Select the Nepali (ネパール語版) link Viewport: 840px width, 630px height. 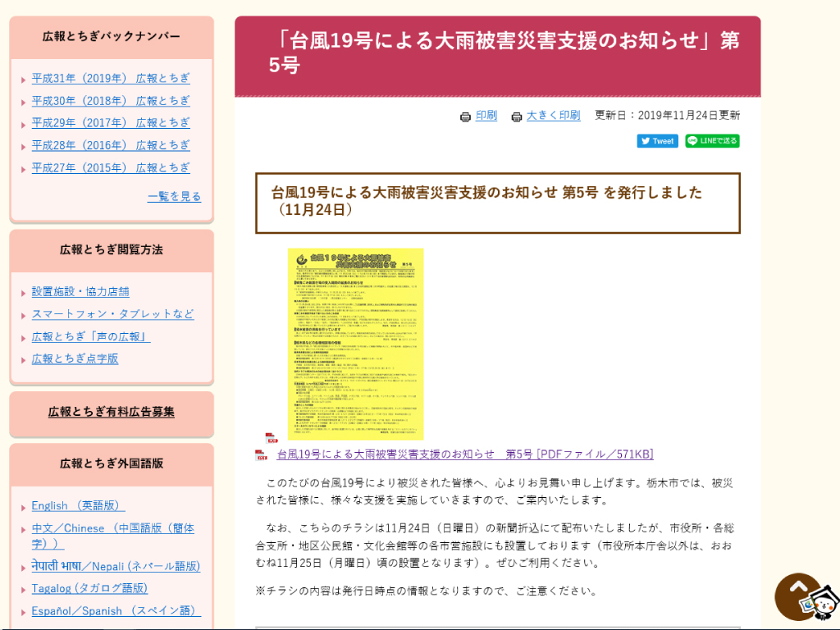pos(116,566)
